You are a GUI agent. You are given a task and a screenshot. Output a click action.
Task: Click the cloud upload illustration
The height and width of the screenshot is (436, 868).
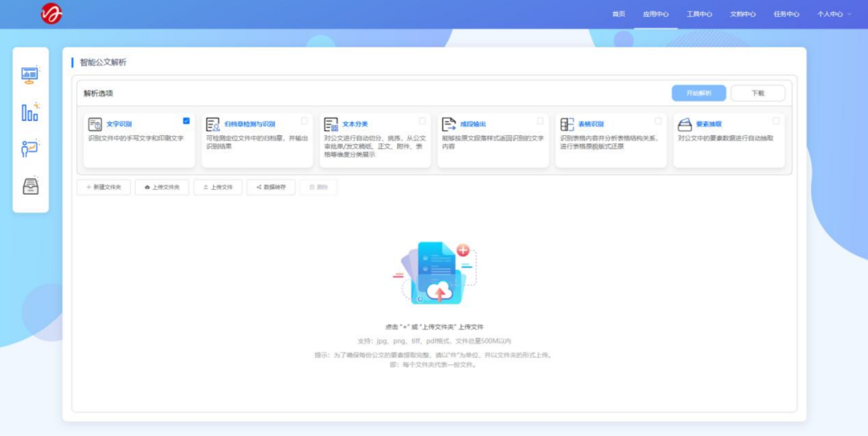tap(435, 273)
